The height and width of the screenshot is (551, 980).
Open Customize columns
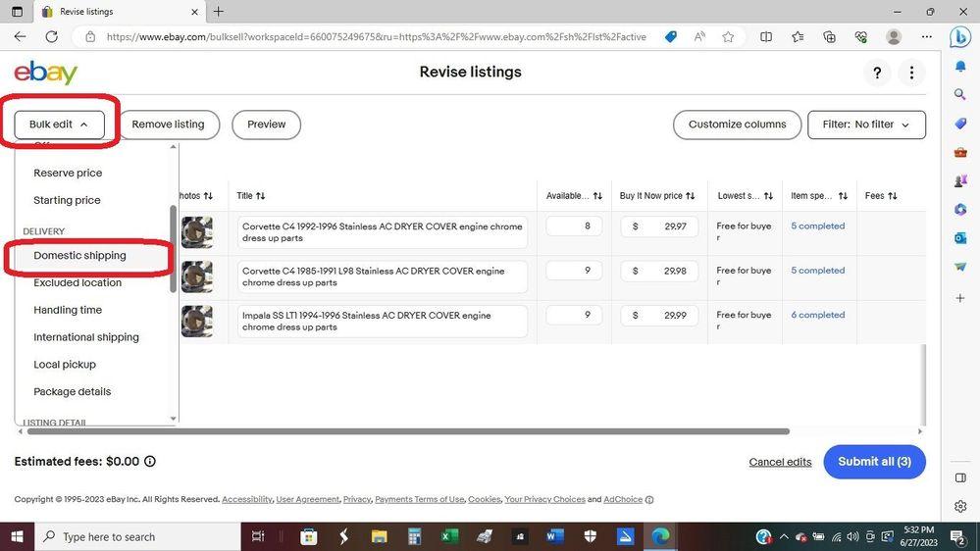[x=737, y=125]
